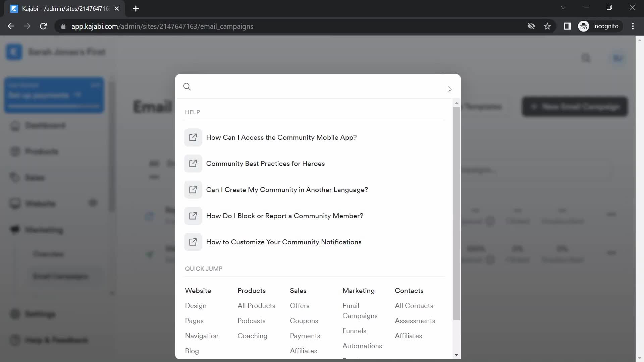Click the Marketing sidebar icon
The height and width of the screenshot is (362, 644).
coord(15,230)
